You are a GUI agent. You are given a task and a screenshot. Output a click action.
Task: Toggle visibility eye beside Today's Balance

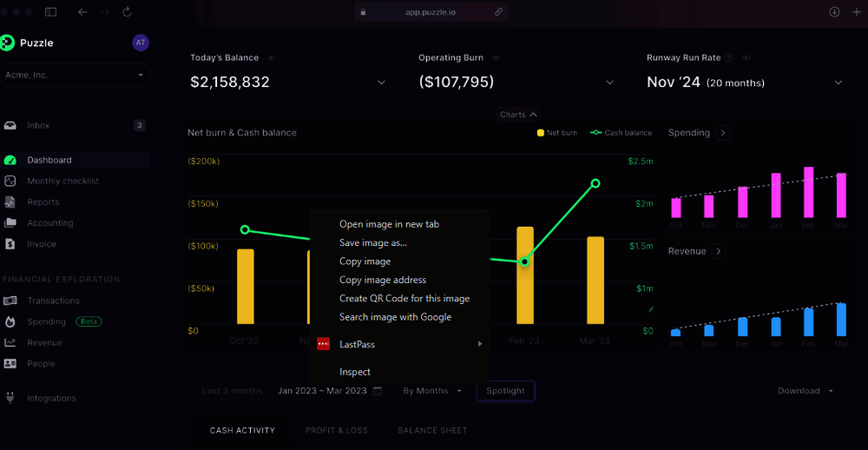tap(272, 58)
